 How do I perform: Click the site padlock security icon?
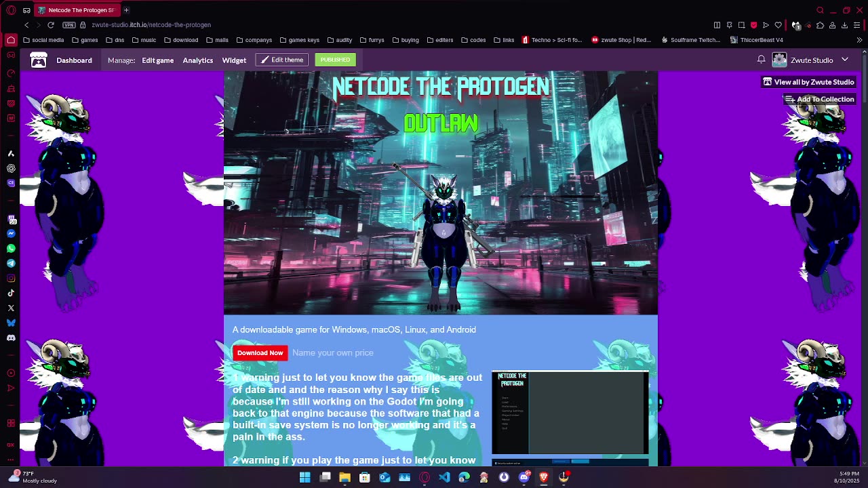click(83, 25)
